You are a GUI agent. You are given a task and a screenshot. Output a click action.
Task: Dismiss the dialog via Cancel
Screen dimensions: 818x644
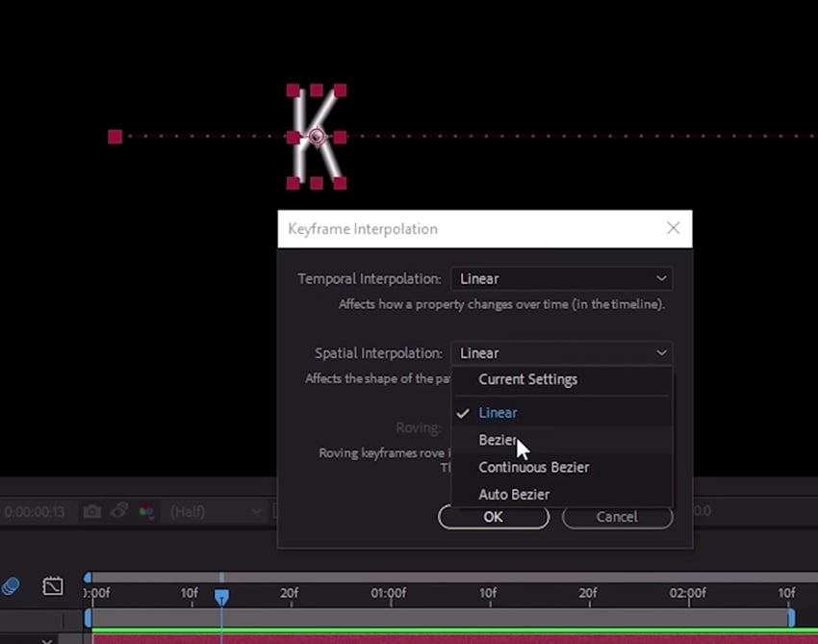click(x=617, y=517)
